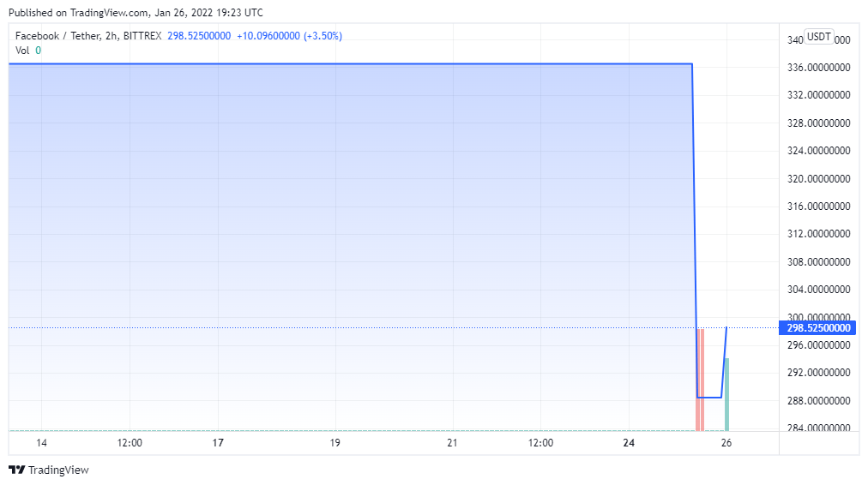This screenshot has height=485, width=868.
Task: Click the 298.52500000 value in chart header
Action: tap(198, 36)
